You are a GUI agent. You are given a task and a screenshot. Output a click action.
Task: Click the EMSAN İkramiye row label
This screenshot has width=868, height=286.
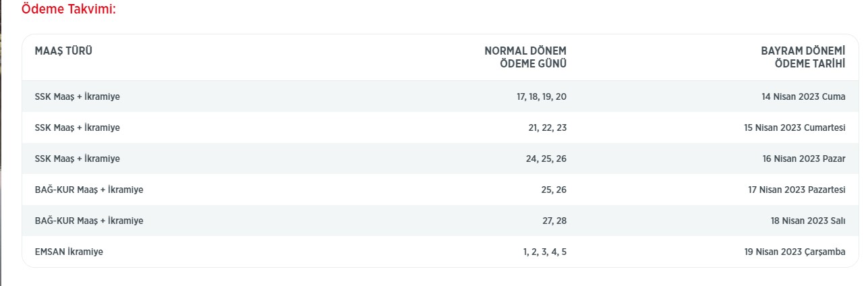[69, 252]
